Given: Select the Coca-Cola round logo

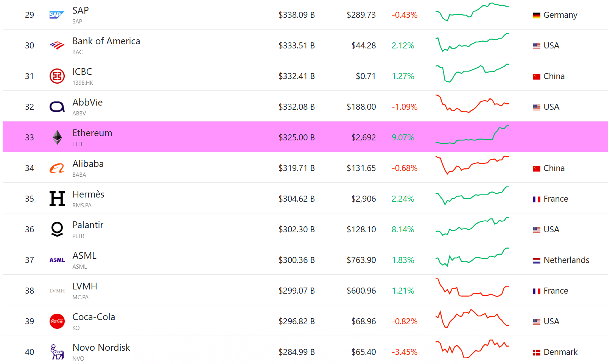Looking at the screenshot, I should coord(56,321).
